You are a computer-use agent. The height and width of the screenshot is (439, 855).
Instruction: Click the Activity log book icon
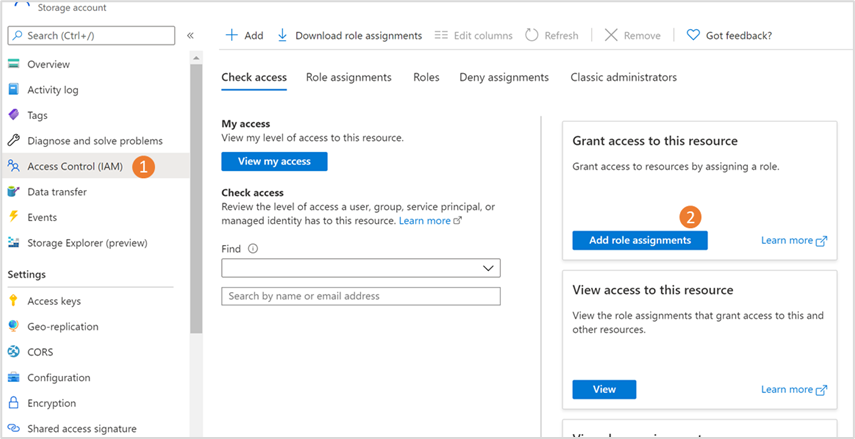coord(14,90)
